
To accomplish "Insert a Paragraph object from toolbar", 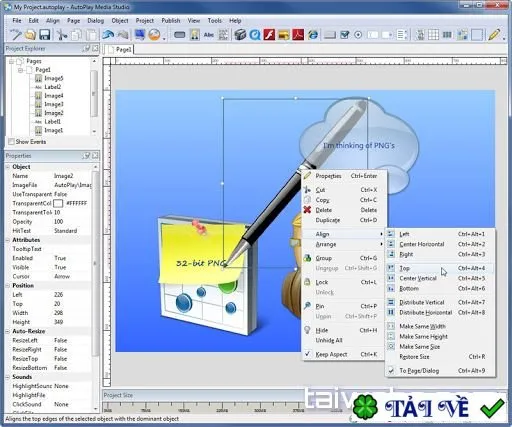I will coord(223,35).
